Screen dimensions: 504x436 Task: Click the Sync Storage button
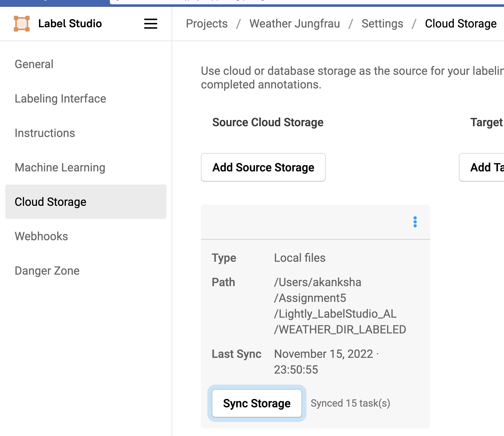point(257,403)
